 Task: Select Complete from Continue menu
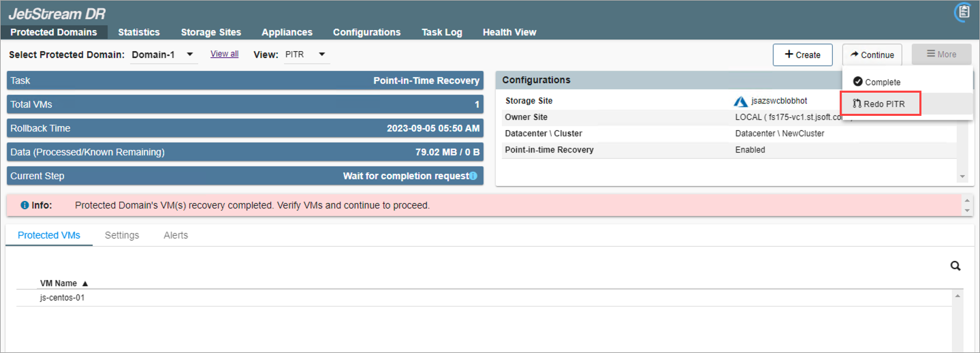[876, 82]
